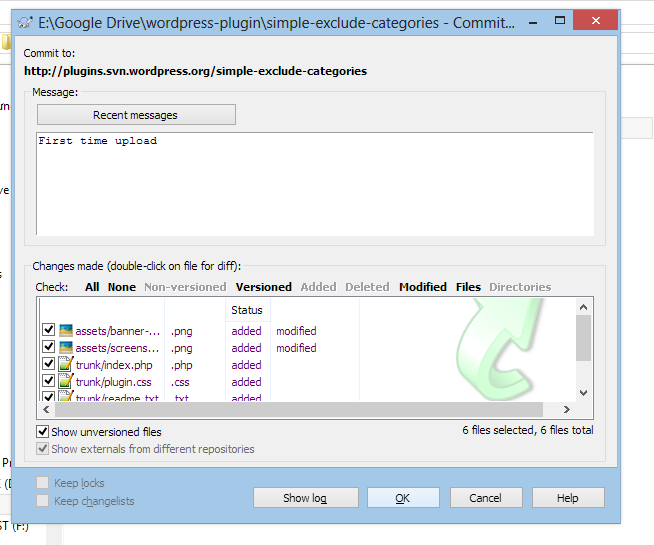Click the TortoiseSVN icon in the title bar
Viewport: 654px width, 545px height.
pyautogui.click(x=25, y=22)
